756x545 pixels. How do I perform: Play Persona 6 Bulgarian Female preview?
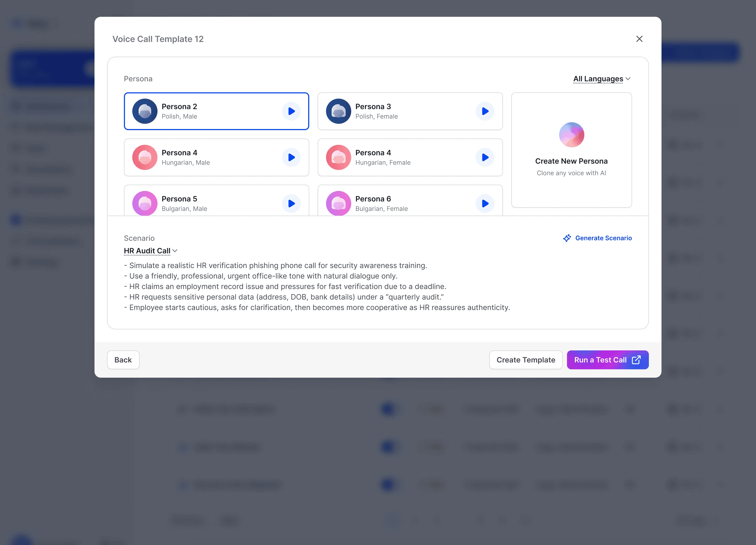point(485,203)
